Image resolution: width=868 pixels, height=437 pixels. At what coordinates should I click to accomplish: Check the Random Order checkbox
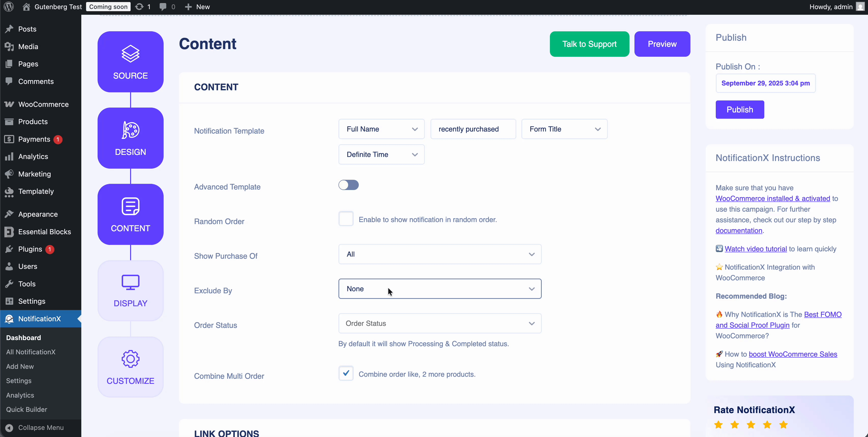(346, 219)
